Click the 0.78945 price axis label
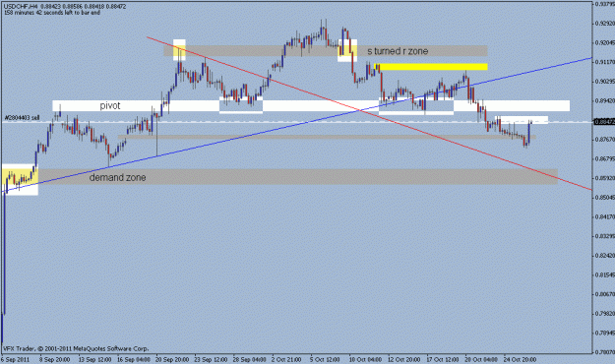The image size is (615, 364). tap(605, 333)
